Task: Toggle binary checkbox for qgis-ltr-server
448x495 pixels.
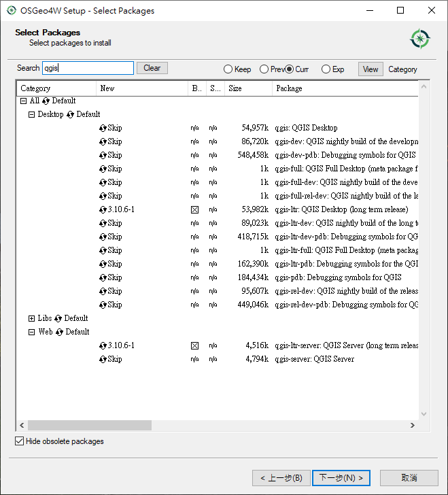Action: click(x=195, y=345)
